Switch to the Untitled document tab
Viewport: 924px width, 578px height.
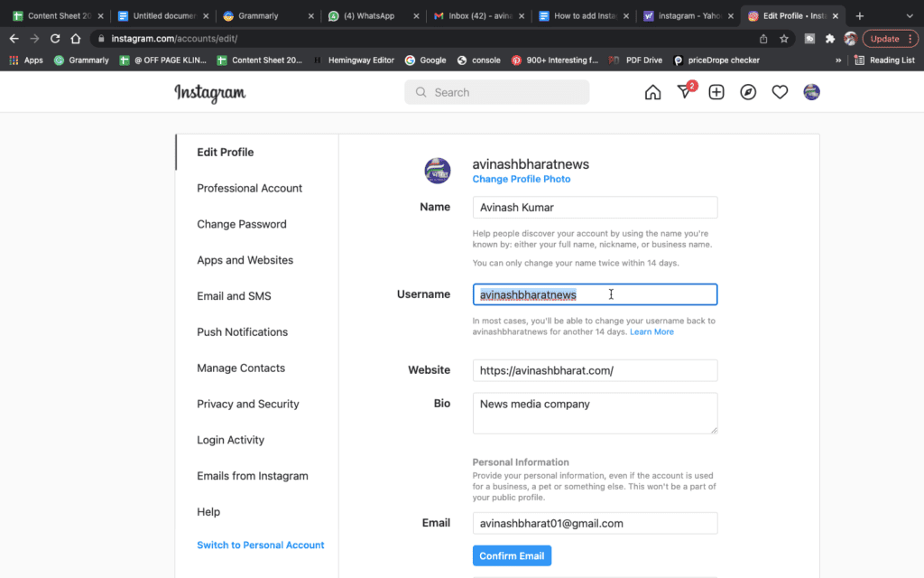[x=162, y=16]
